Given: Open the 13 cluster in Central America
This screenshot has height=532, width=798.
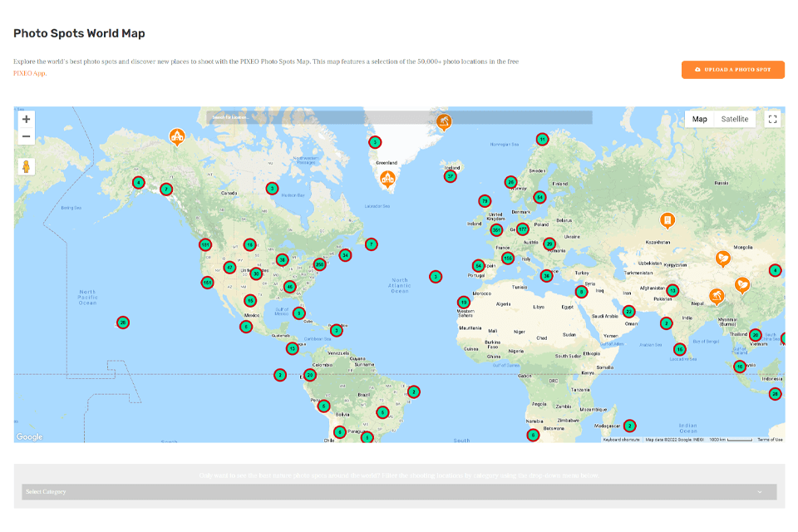Looking at the screenshot, I should pyautogui.click(x=292, y=349).
